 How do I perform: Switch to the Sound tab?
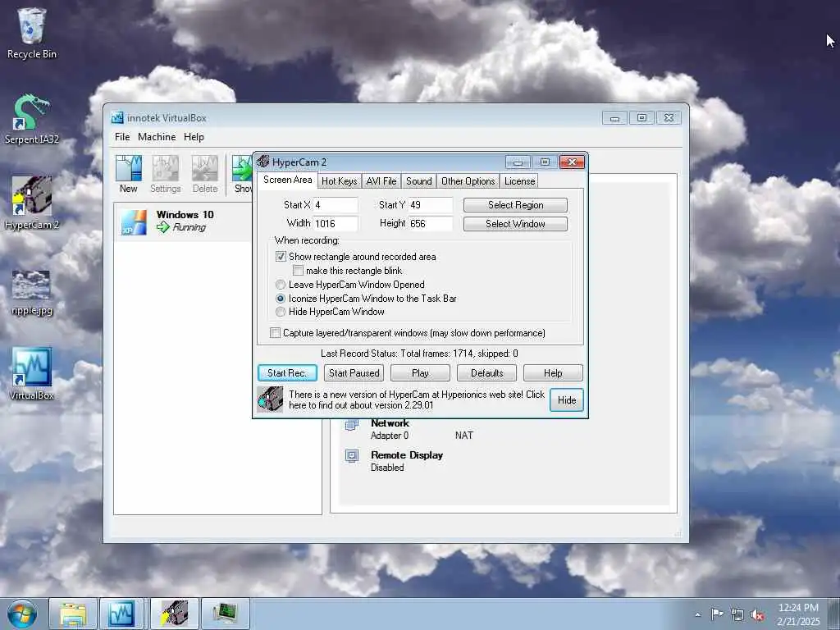(x=419, y=181)
